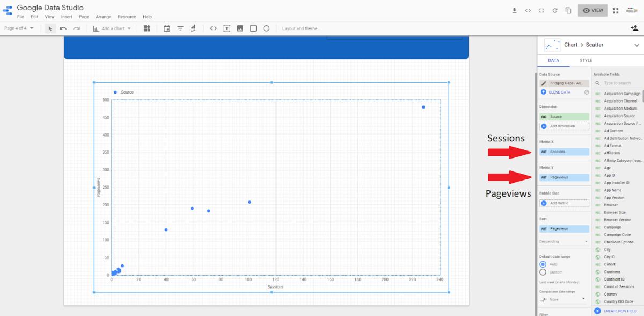Open the Add a chart menu
The height and width of the screenshot is (316, 644).
pos(112,28)
